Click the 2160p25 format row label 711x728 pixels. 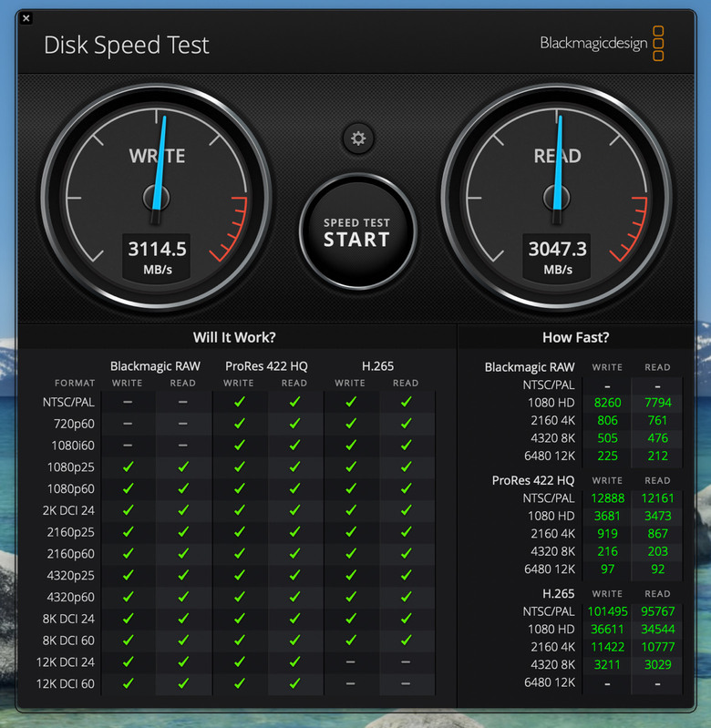click(70, 532)
